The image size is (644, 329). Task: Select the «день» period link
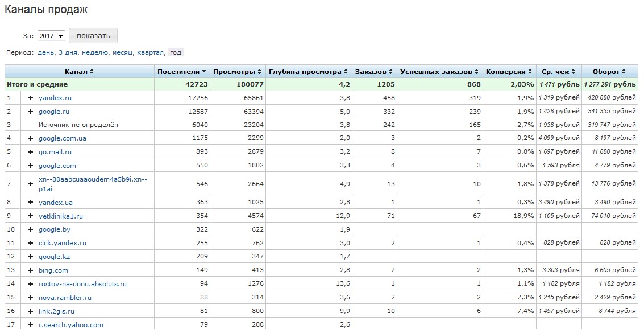(x=46, y=52)
